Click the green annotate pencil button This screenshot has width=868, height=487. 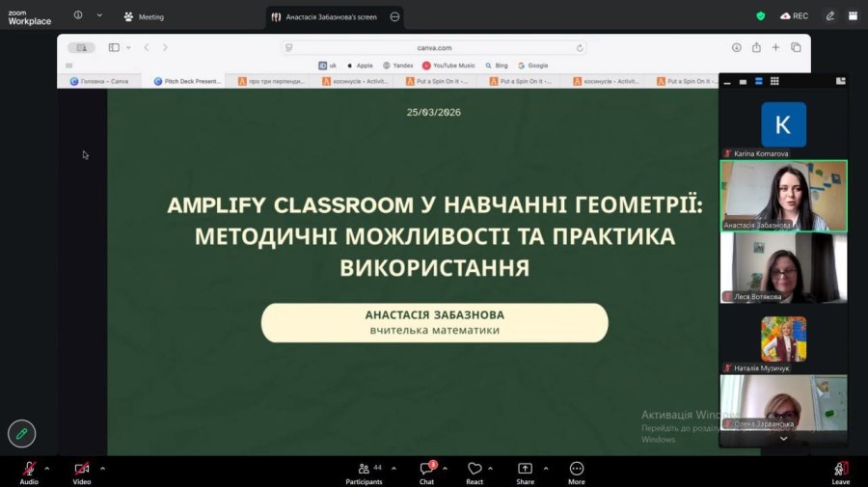[21, 433]
